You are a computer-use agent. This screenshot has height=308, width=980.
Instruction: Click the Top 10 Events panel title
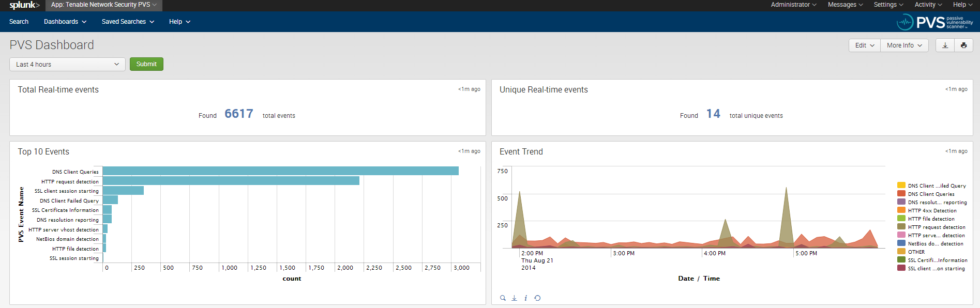click(43, 152)
